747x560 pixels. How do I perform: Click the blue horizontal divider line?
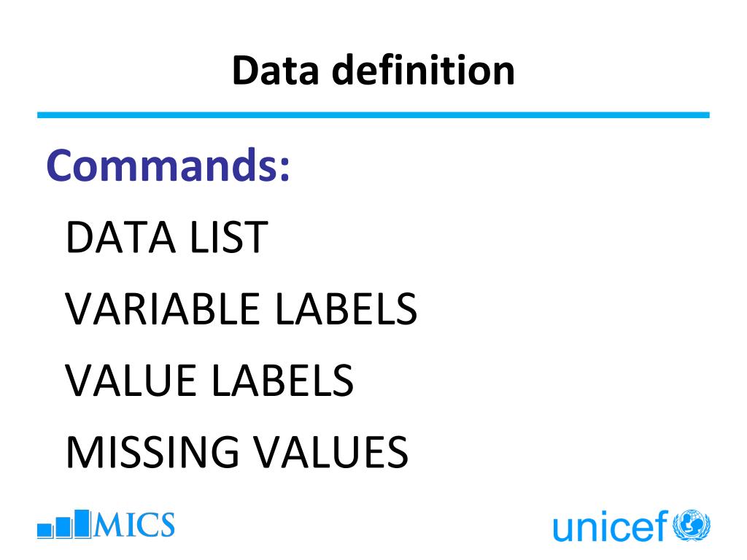tap(373, 114)
